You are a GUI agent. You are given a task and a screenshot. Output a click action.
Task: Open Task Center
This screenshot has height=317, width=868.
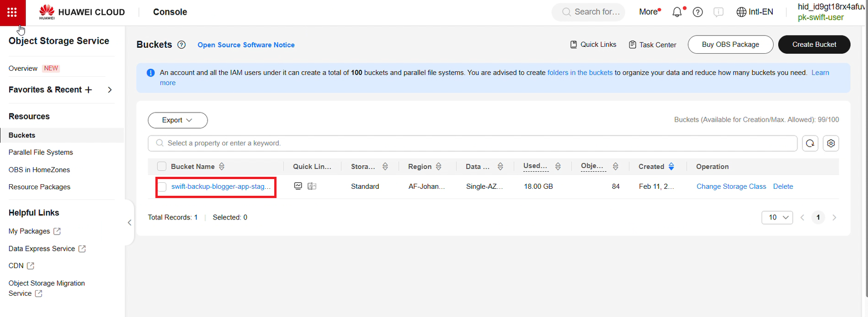653,45
